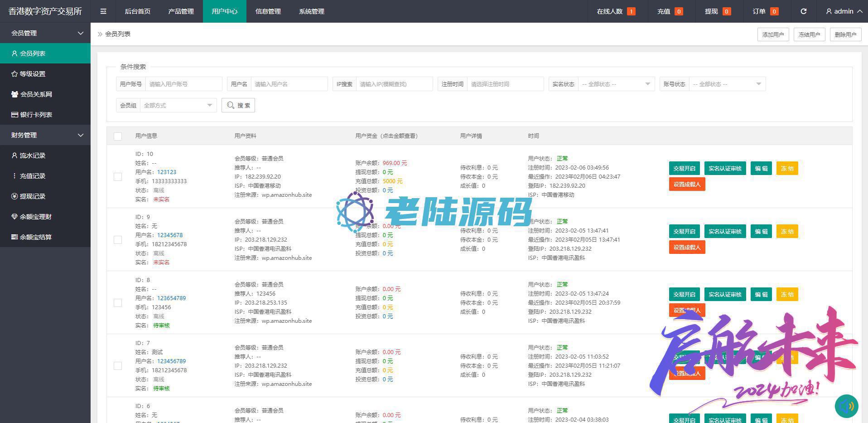Check the row checkbox for ID 9
Image resolution: width=868 pixels, height=423 pixels.
coord(118,240)
